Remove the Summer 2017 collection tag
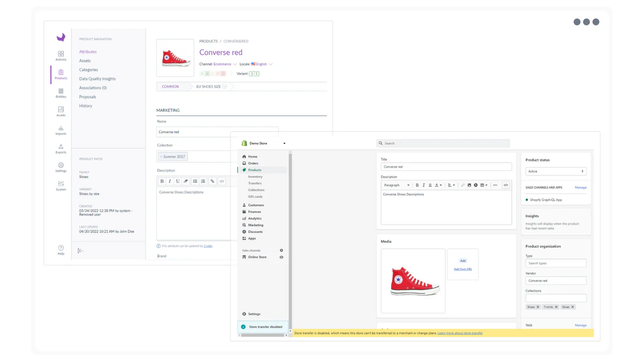644x362 pixels. tap(161, 156)
